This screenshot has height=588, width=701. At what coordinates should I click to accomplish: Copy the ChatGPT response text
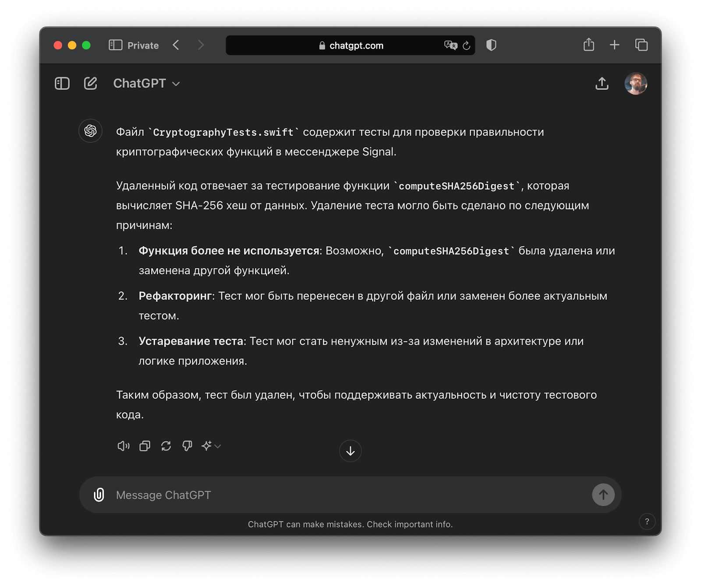pyautogui.click(x=145, y=446)
